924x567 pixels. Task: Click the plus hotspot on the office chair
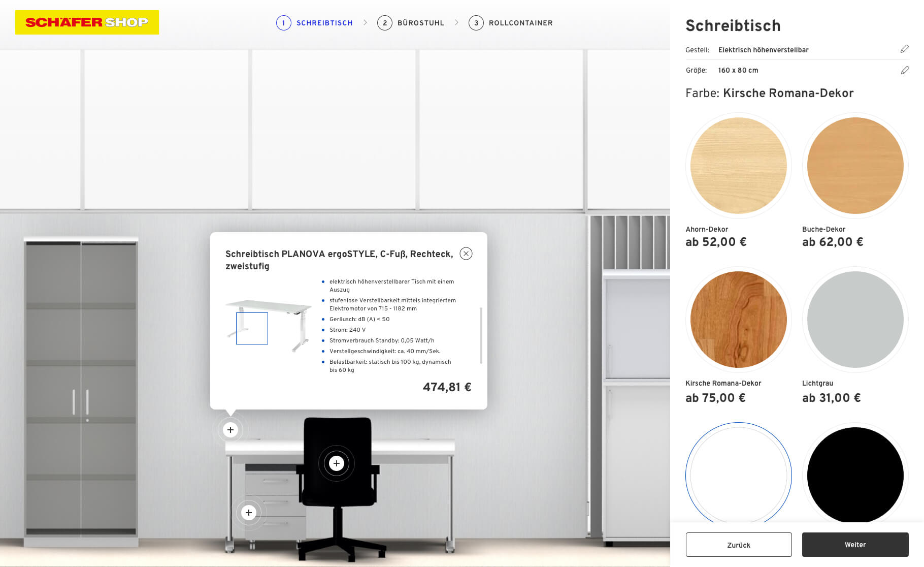(x=336, y=463)
